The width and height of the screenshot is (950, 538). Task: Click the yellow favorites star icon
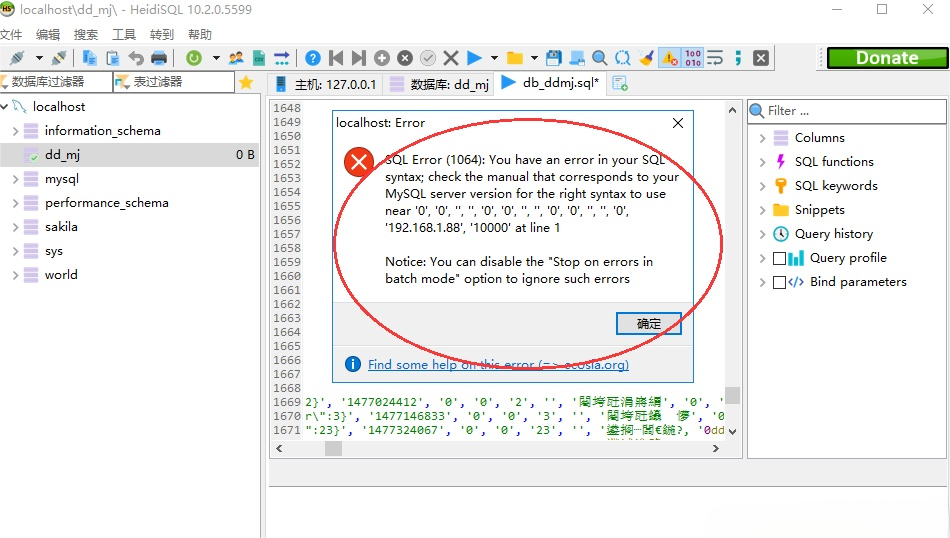click(246, 82)
